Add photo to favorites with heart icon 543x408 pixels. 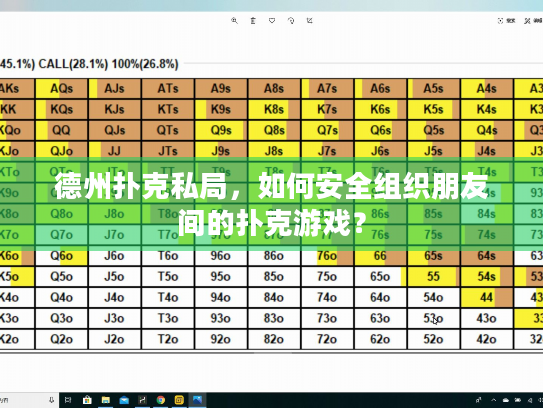click(x=272, y=21)
